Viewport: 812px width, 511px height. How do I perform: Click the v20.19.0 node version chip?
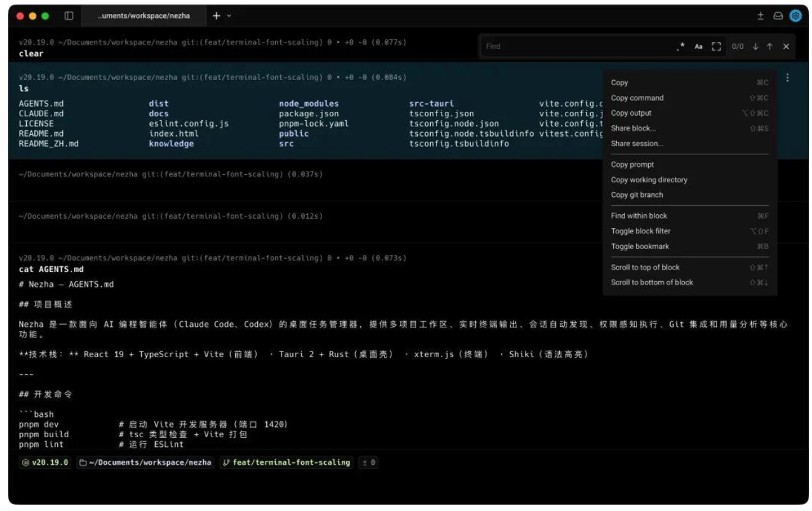(x=45, y=463)
